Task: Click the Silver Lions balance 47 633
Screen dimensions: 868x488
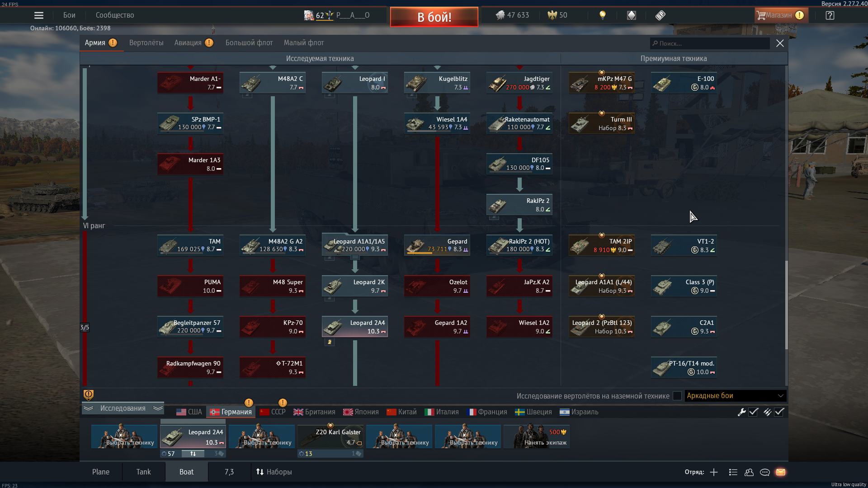Action: (512, 15)
